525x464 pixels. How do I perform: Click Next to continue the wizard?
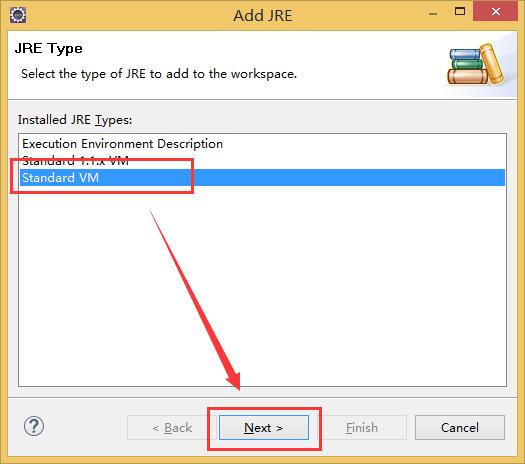click(x=264, y=428)
